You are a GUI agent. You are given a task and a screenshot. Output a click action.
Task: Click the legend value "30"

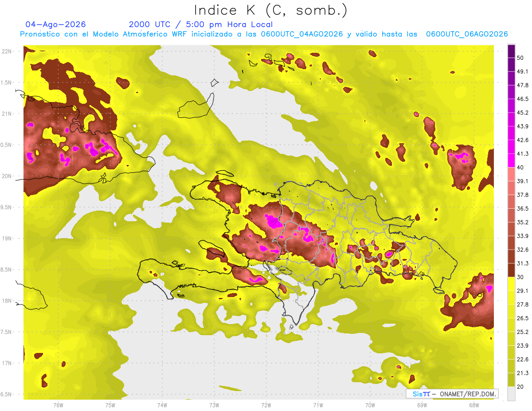520,277
